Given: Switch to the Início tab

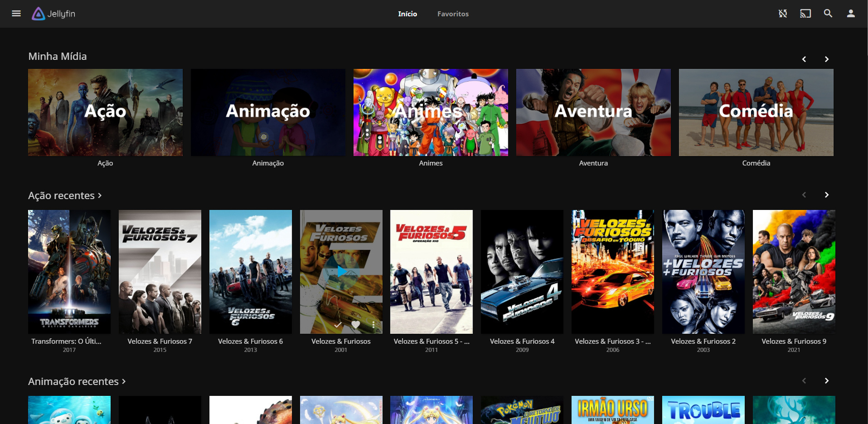Looking at the screenshot, I should point(408,14).
